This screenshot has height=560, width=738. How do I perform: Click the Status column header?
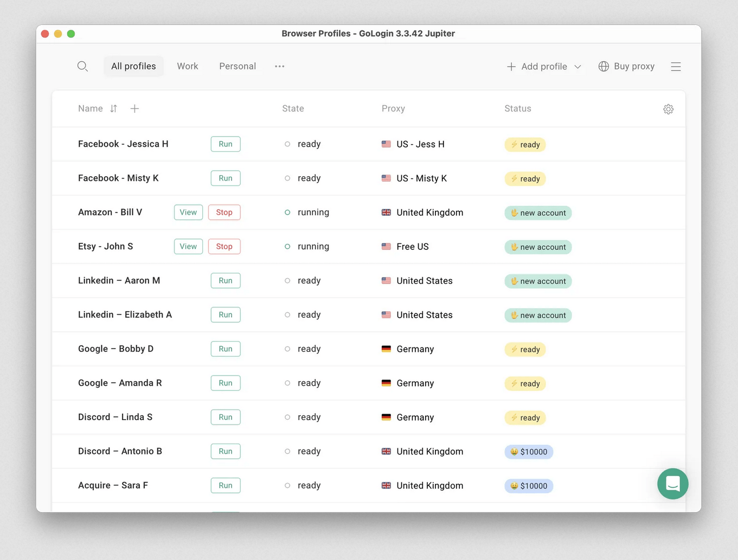(x=518, y=108)
